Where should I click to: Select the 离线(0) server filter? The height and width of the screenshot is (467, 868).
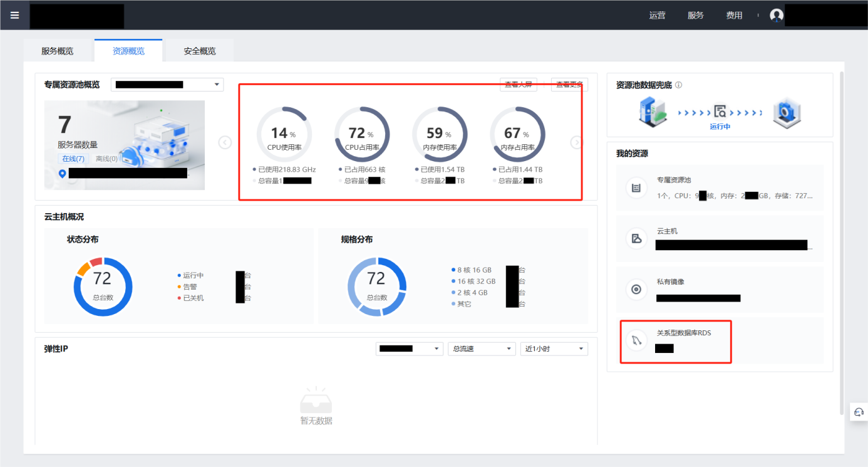[x=106, y=159]
